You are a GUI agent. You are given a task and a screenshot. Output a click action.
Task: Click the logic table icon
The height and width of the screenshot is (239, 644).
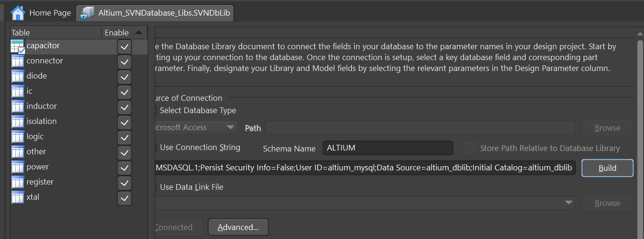[x=18, y=137]
